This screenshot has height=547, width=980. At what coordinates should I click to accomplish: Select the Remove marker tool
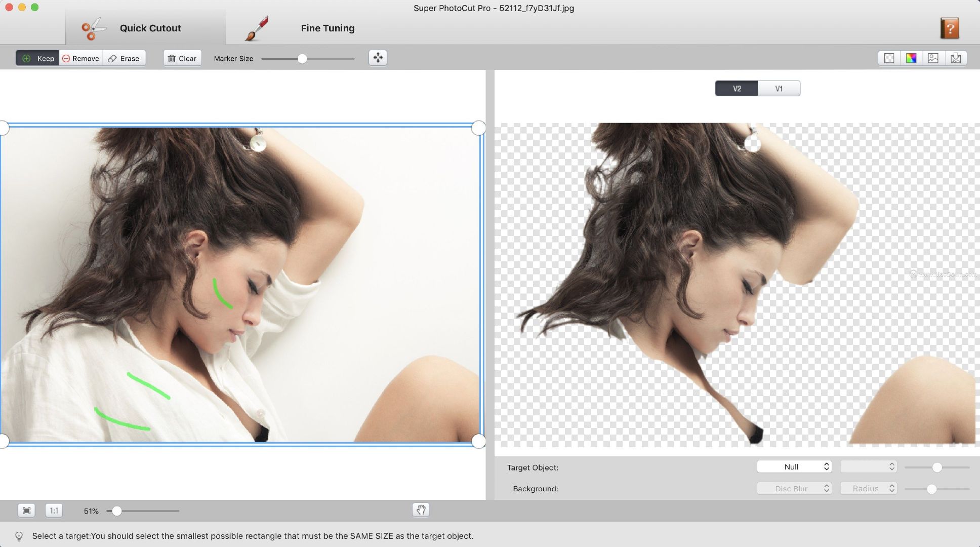(80, 58)
